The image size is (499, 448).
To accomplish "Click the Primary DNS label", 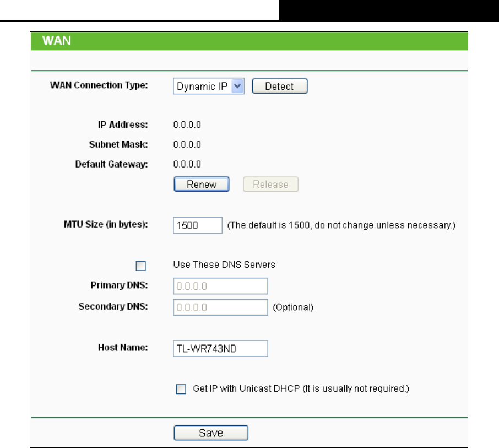I will click(120, 285).
